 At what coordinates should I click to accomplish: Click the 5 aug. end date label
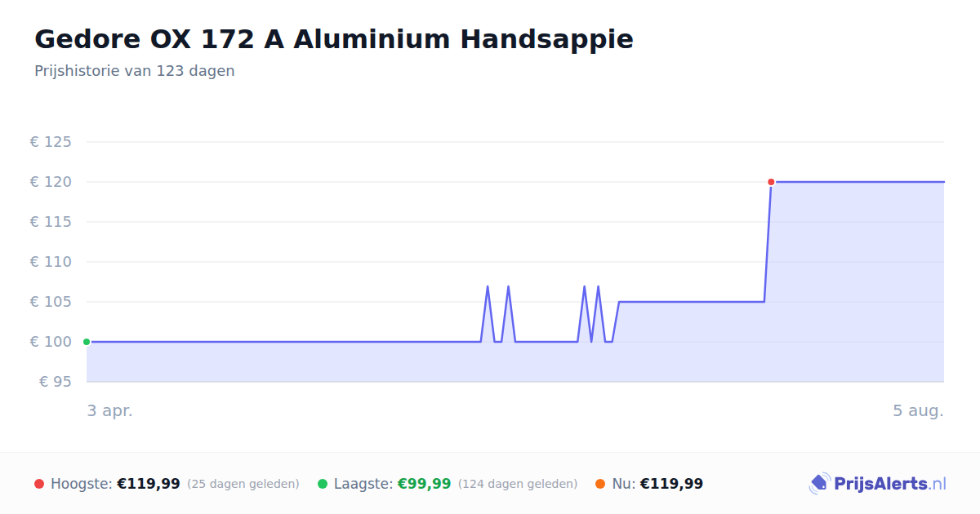[918, 410]
